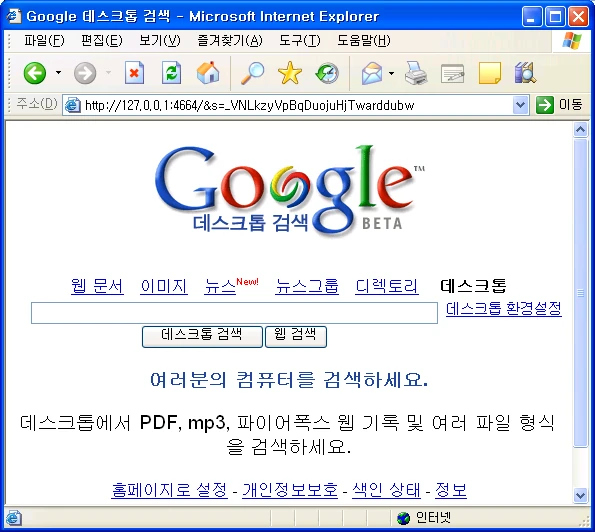This screenshot has height=532, width=595.
Task: Click the Research books-and-magnifier icon
Action: coord(525,72)
